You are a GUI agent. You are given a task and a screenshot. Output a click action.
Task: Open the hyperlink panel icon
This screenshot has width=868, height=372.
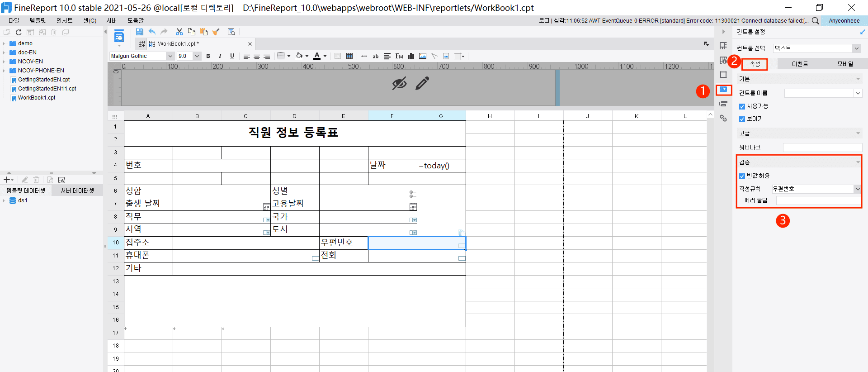pos(723,118)
